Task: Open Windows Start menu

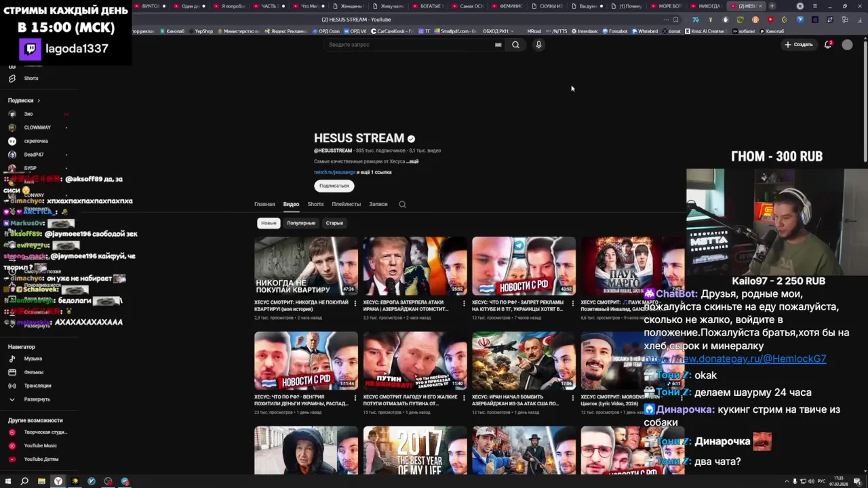Action: (8, 481)
